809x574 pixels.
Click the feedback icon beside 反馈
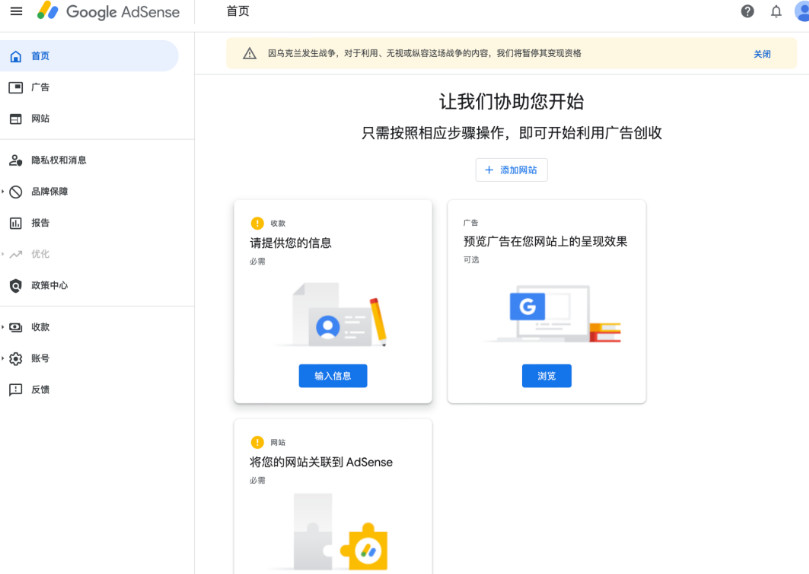16,390
